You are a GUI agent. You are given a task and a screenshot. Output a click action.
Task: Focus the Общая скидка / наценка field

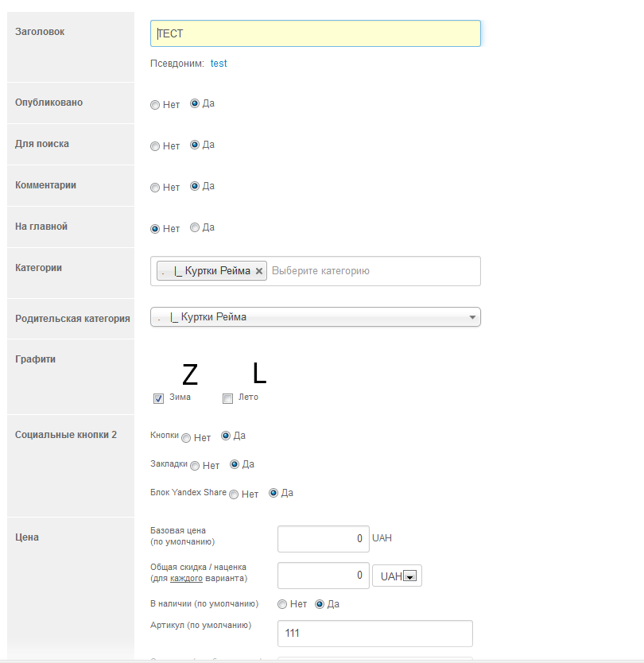click(323, 576)
